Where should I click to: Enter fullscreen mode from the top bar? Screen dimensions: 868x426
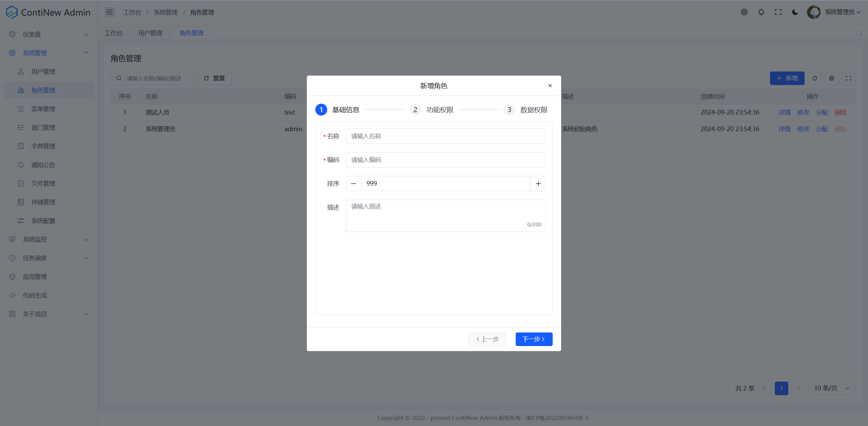point(778,12)
